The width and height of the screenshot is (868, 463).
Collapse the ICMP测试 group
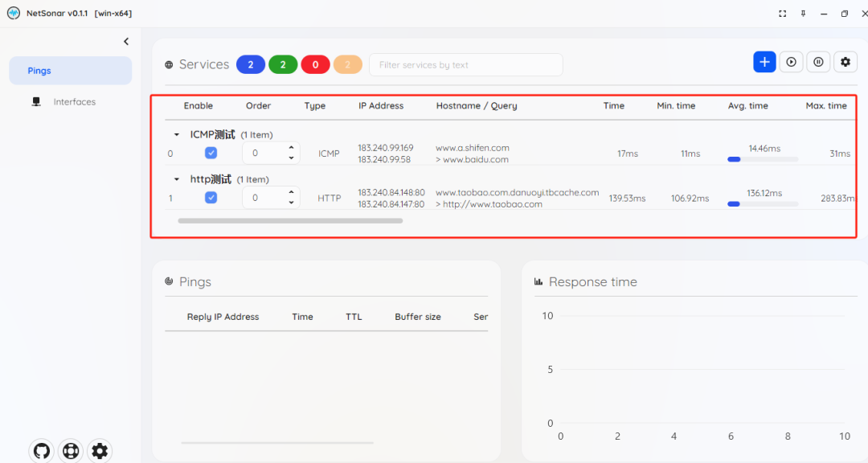click(177, 134)
